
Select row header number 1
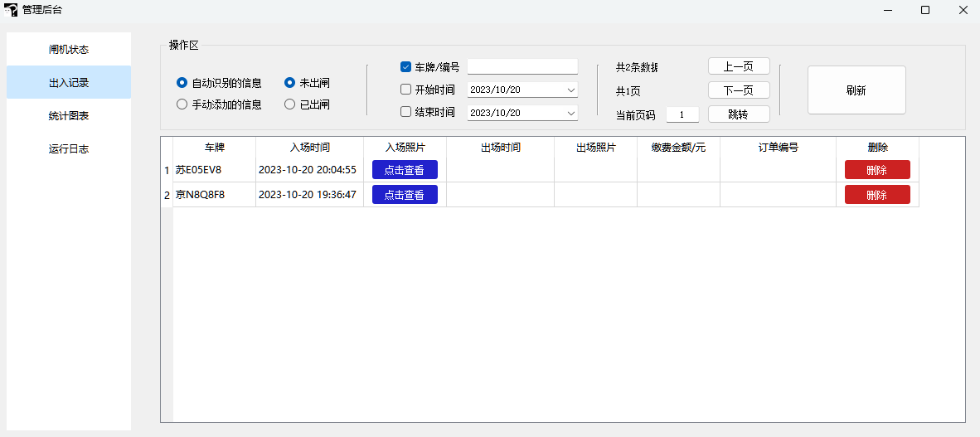coord(167,170)
